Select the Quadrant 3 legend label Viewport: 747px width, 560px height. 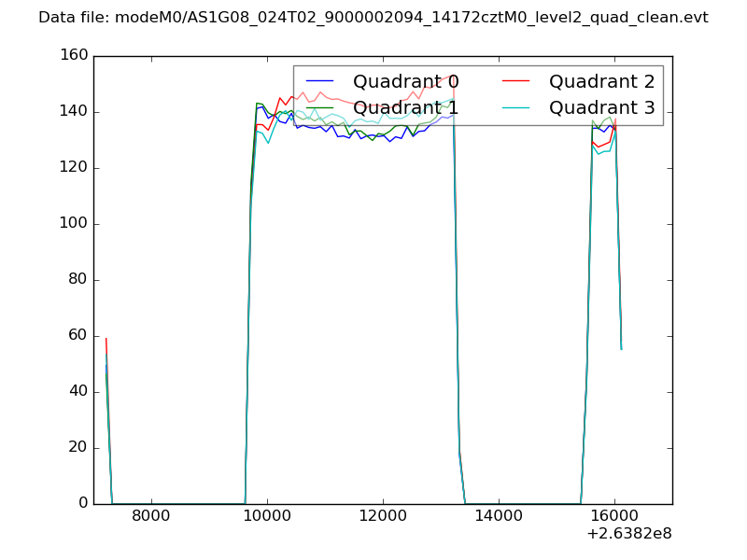tap(601, 108)
